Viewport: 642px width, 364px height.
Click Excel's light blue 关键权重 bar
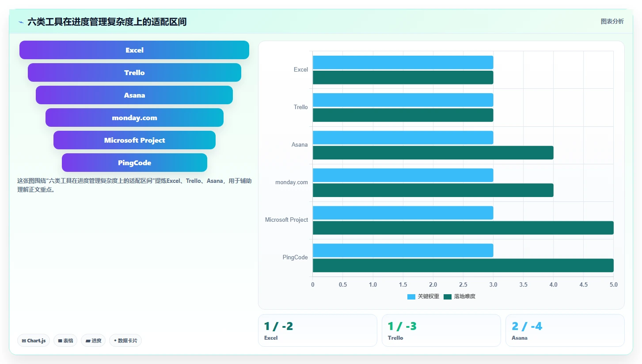click(x=403, y=62)
